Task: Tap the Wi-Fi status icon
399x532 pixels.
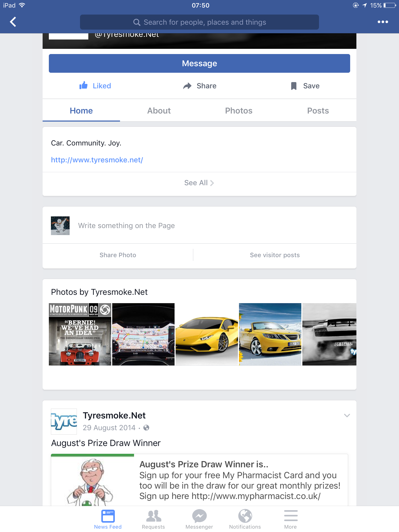Action: point(22,5)
